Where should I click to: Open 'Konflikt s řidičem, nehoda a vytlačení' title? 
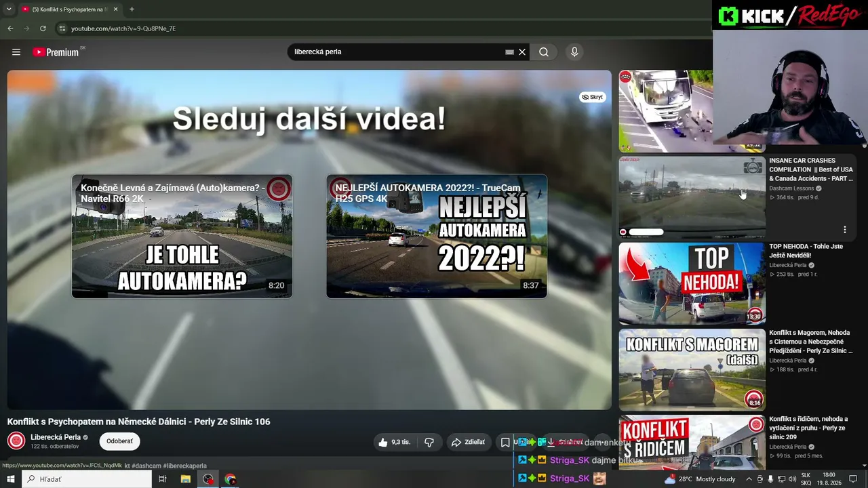(x=809, y=428)
